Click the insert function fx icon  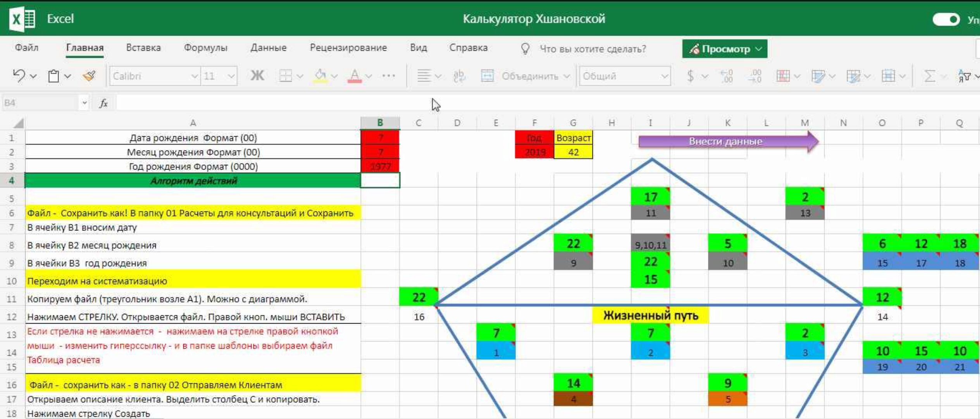[103, 103]
